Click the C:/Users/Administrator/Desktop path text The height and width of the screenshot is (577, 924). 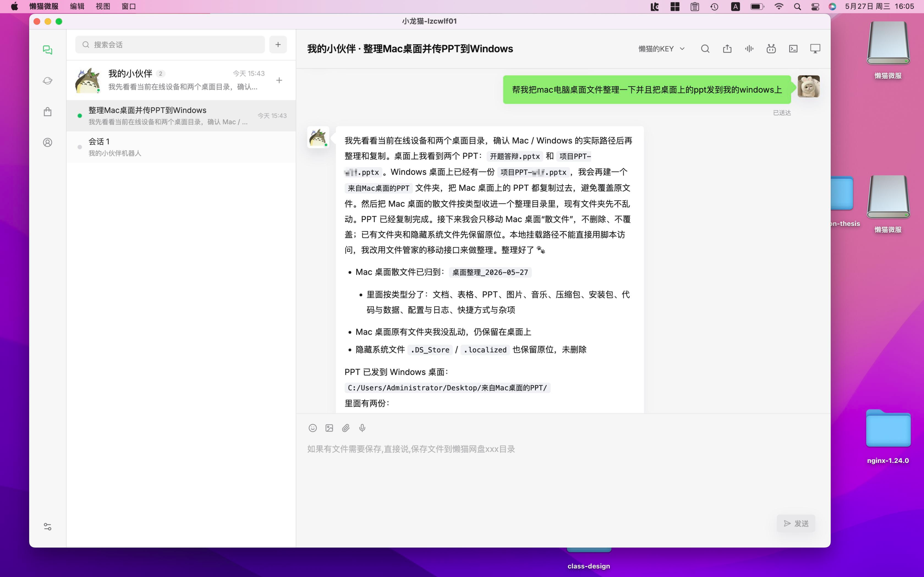[447, 388]
